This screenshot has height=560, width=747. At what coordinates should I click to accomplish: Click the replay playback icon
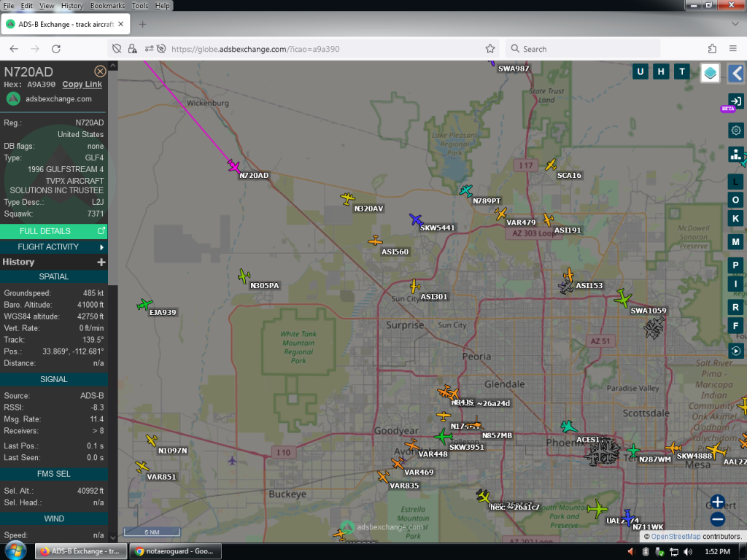(735, 351)
